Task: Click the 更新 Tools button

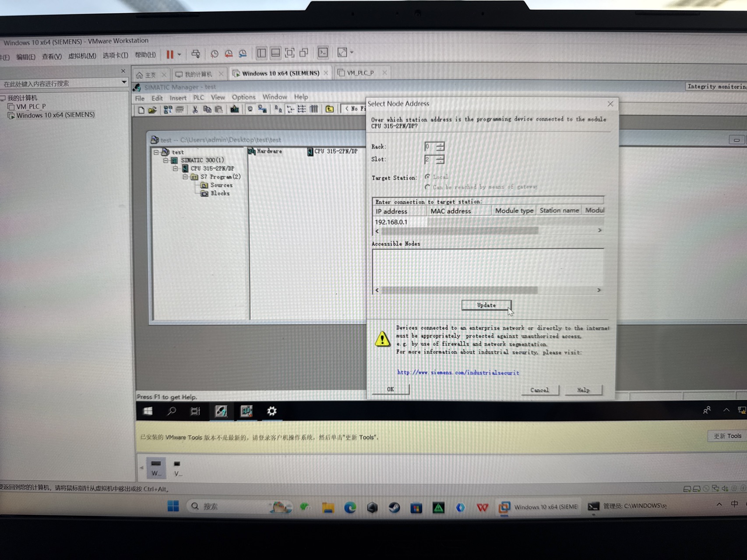Action: 727,436
